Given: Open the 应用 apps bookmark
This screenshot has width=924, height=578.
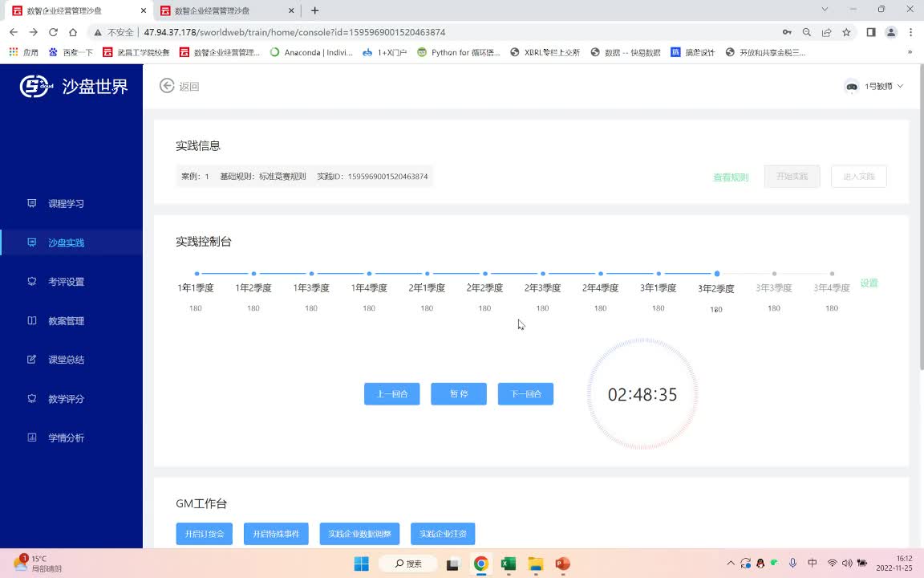Looking at the screenshot, I should [x=23, y=52].
